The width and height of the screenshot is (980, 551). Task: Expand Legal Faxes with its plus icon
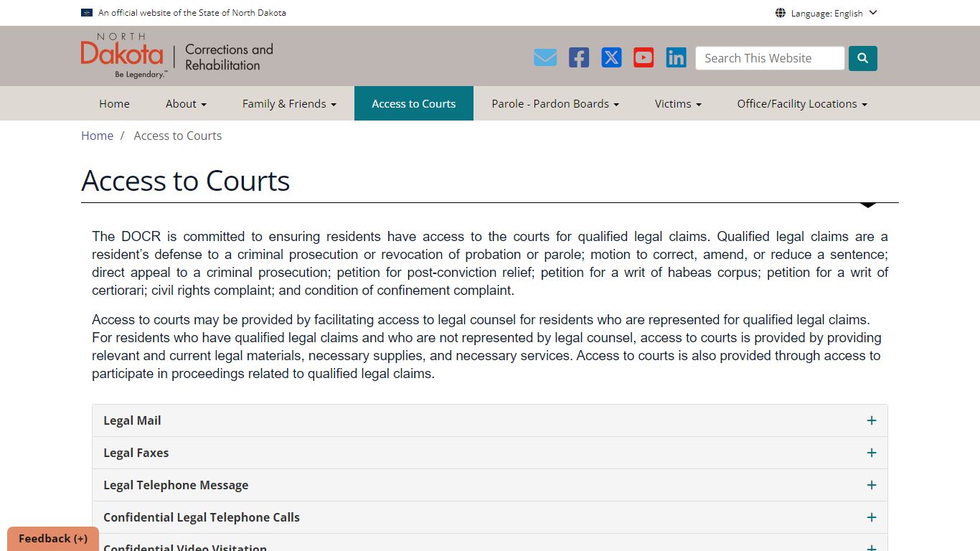(872, 453)
